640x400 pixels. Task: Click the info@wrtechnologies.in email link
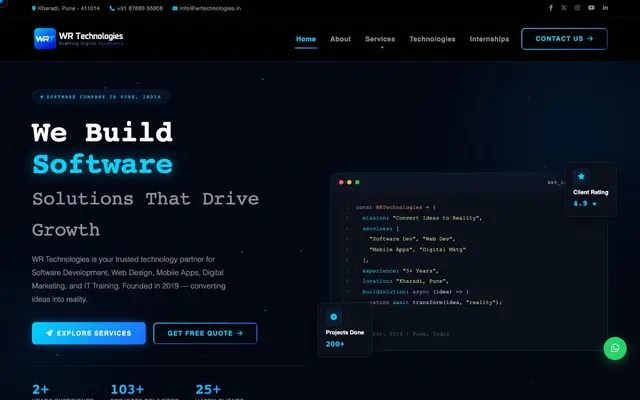pos(210,8)
